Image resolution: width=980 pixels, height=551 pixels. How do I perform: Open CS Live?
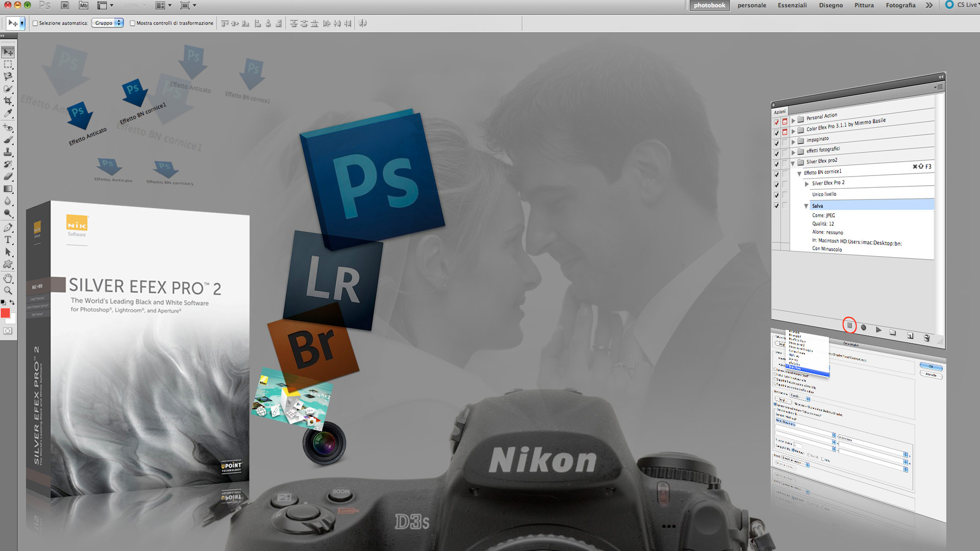[962, 5]
